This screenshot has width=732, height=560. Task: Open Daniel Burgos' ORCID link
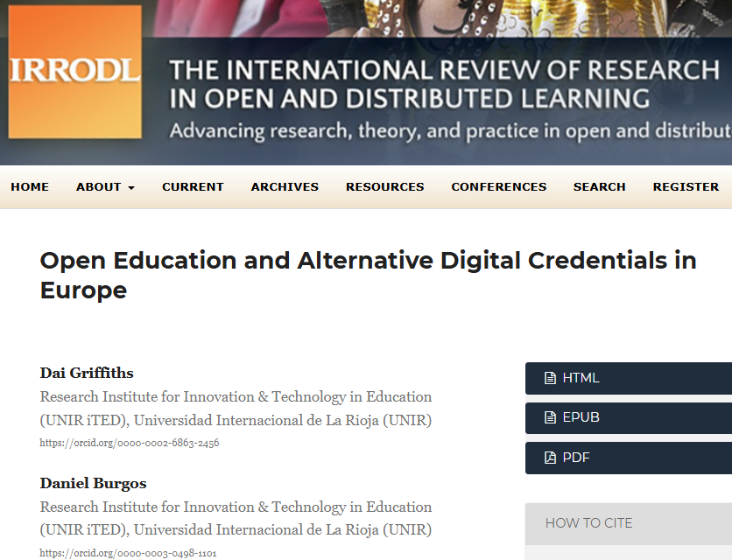pos(129,553)
